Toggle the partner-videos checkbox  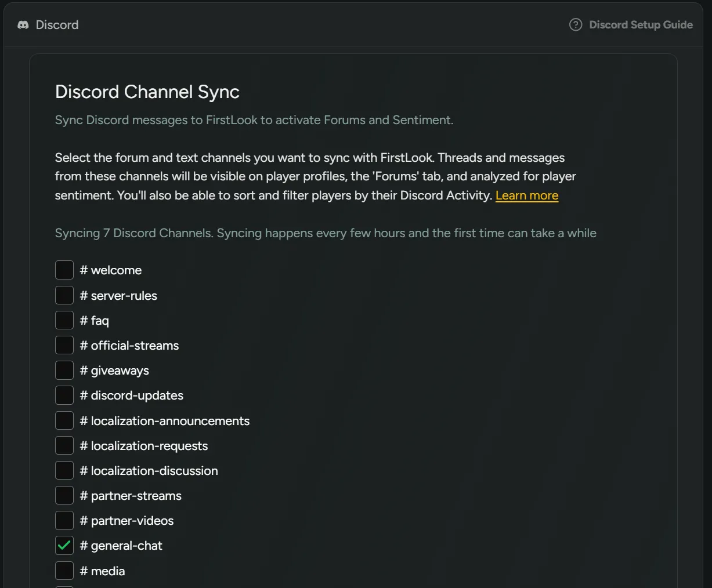(64, 520)
